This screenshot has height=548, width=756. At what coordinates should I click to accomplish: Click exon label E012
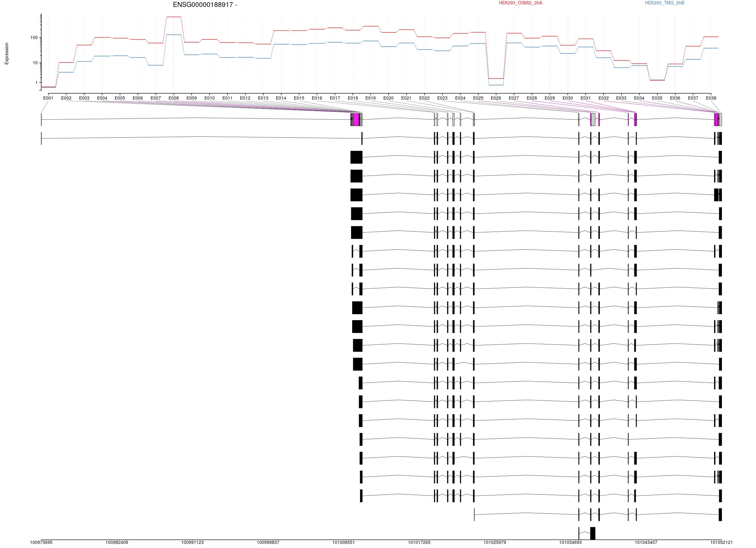245,98
